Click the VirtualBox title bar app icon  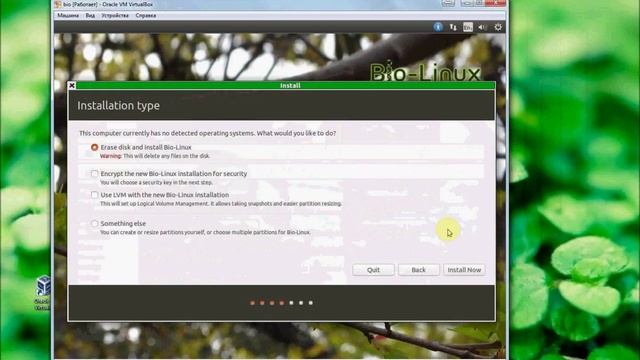(x=58, y=4)
